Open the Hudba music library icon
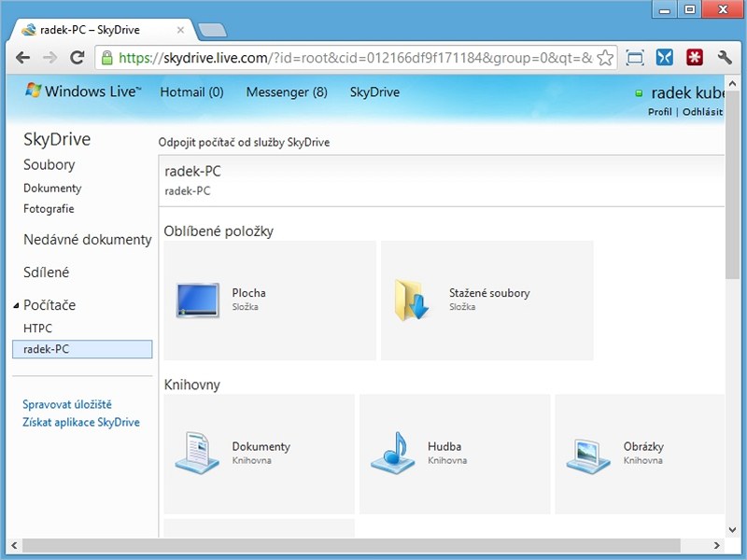This screenshot has height=560, width=747. [x=392, y=454]
